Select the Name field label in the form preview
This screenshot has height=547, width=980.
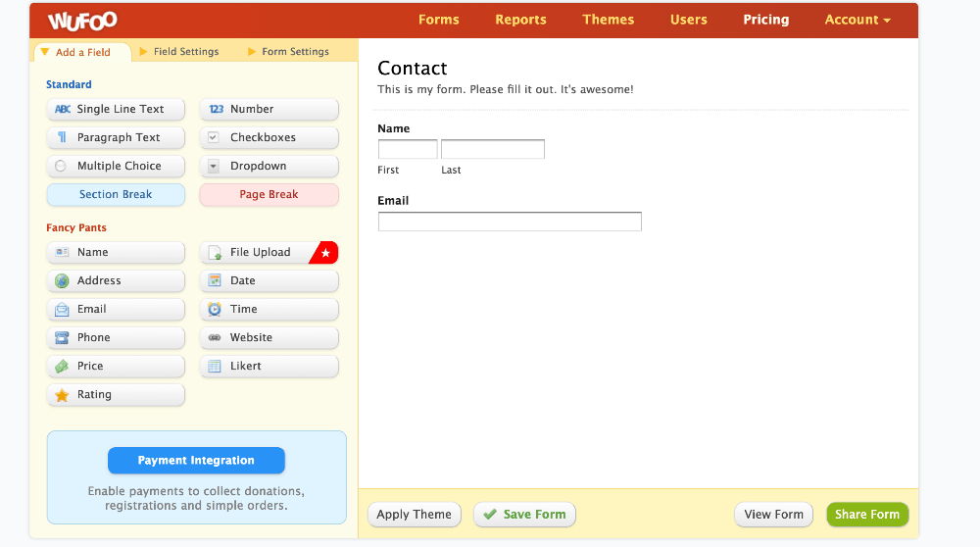pyautogui.click(x=394, y=128)
